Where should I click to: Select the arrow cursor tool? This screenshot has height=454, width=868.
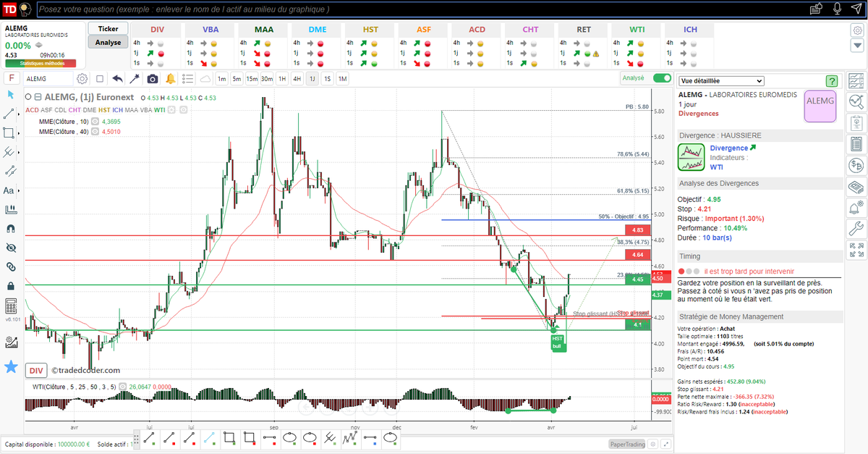(x=10, y=95)
